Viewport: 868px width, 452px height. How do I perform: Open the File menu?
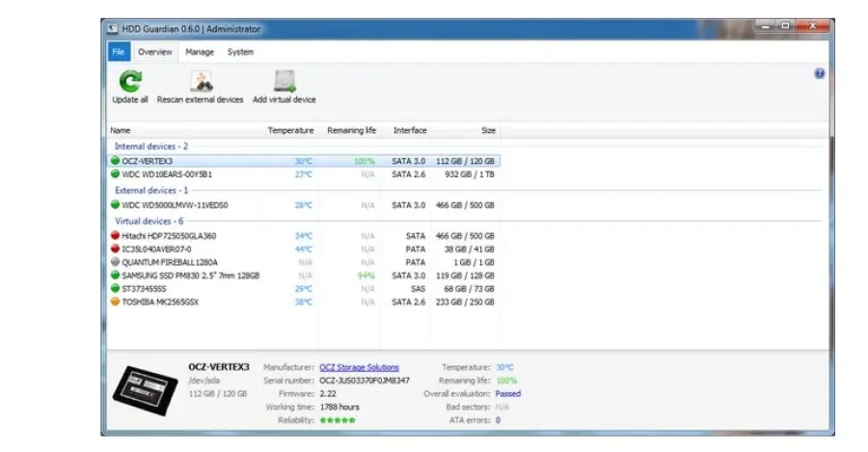[x=119, y=51]
